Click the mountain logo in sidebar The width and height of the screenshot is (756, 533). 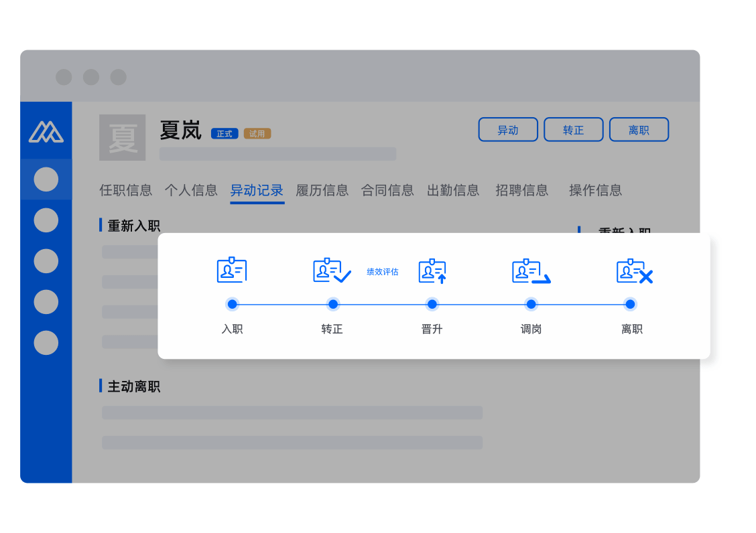click(x=46, y=132)
